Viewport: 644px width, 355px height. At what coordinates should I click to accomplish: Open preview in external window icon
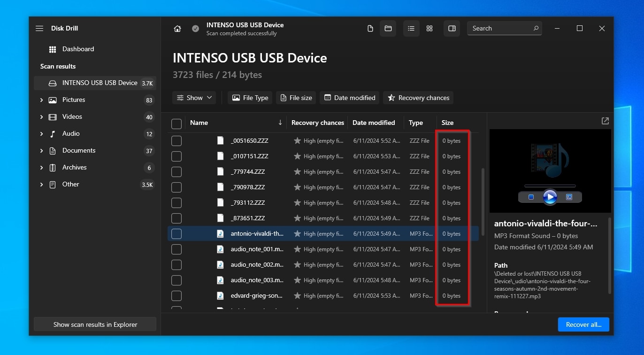605,121
